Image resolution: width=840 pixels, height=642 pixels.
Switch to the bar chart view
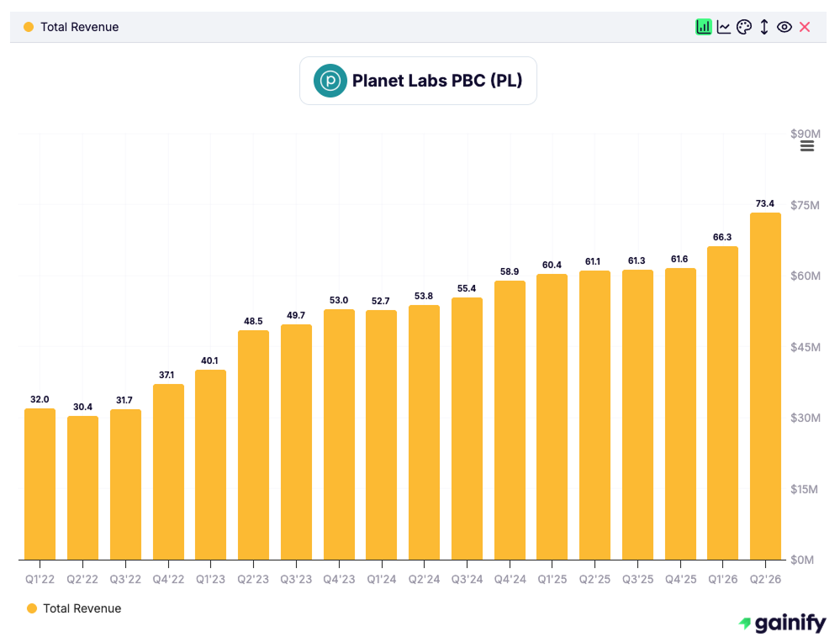pyautogui.click(x=703, y=26)
